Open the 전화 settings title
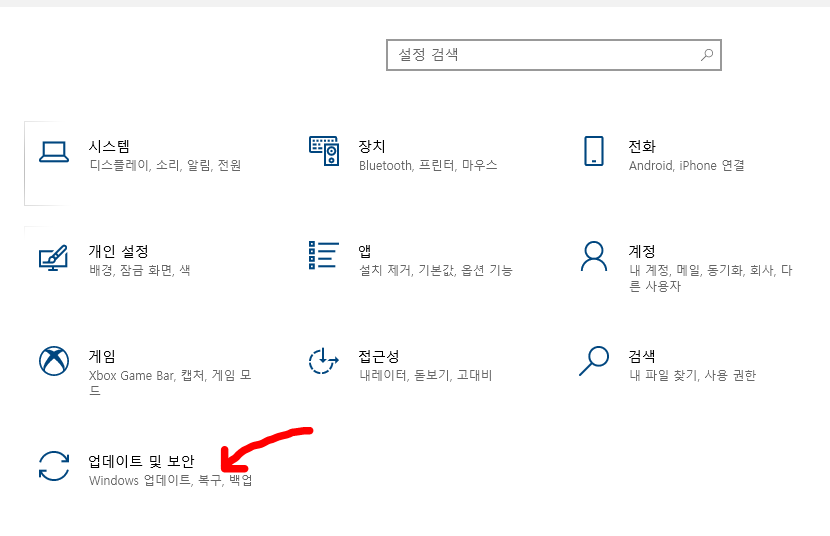 (642, 146)
